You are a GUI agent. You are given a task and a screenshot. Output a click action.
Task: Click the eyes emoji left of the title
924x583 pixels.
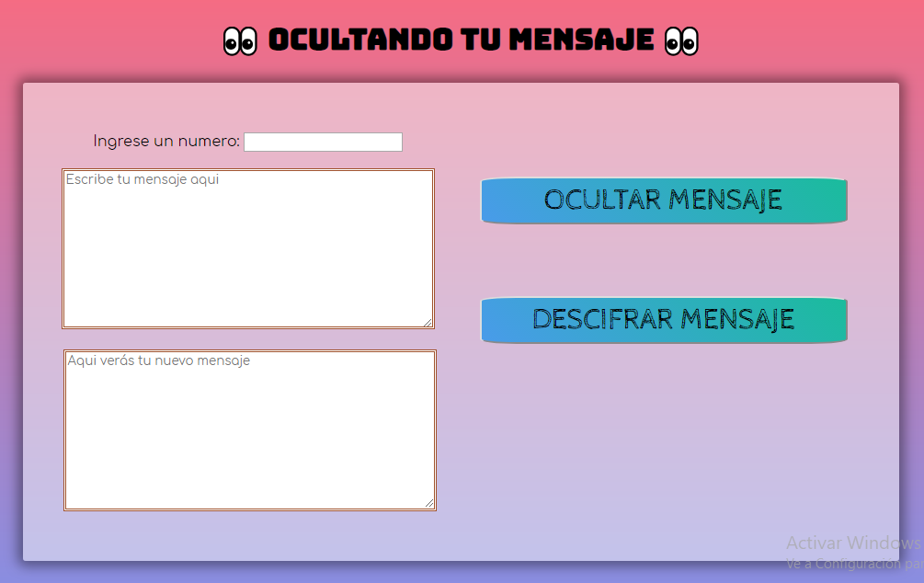pos(240,41)
